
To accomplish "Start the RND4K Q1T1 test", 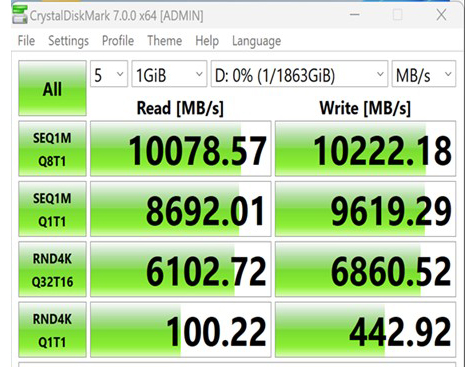I will coord(52,330).
